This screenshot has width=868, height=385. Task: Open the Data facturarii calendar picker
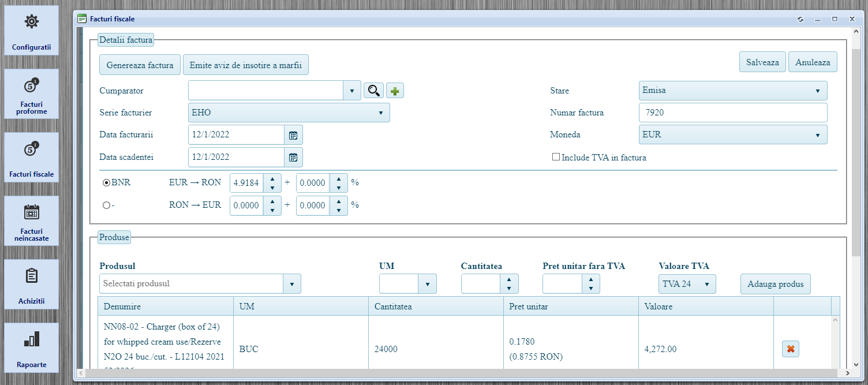(x=293, y=135)
